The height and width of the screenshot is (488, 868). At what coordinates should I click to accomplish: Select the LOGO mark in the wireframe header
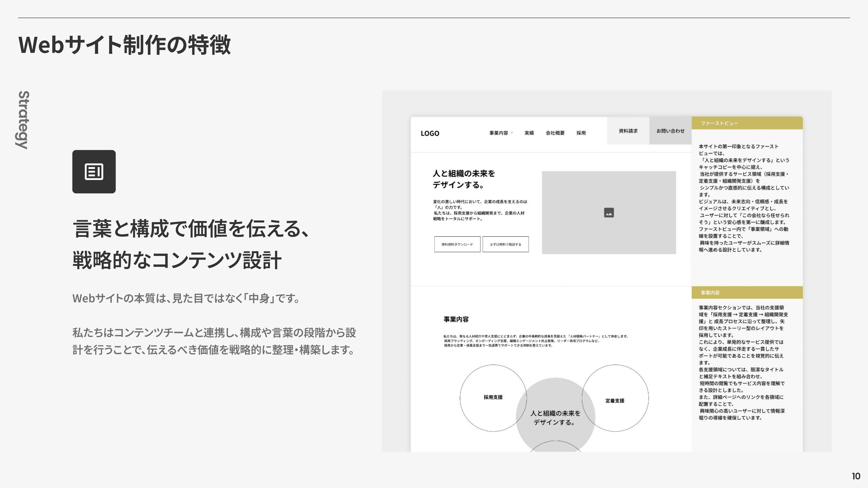430,133
